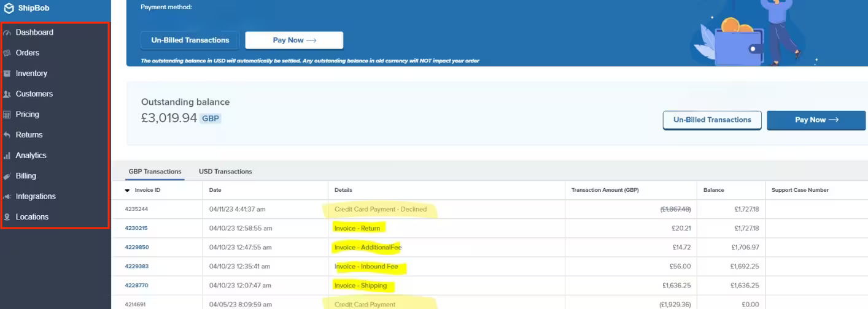The width and height of the screenshot is (868, 309).
Task: Click the Analytics bar chart icon
Action: tap(7, 156)
